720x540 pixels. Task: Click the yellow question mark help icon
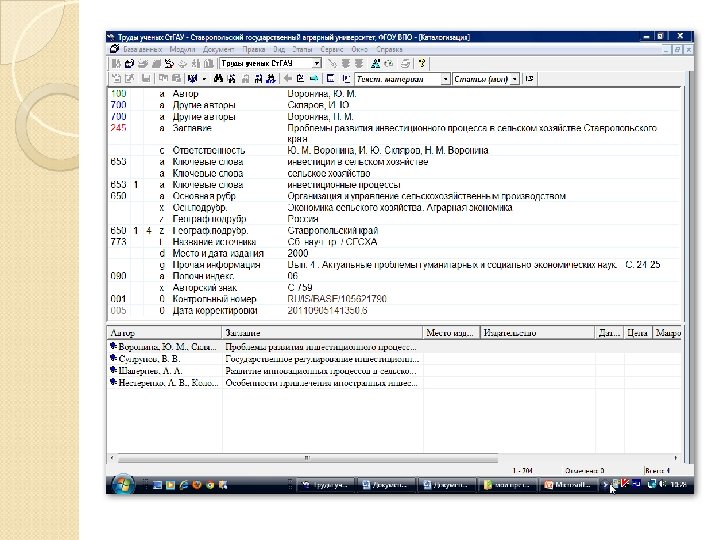(422, 63)
